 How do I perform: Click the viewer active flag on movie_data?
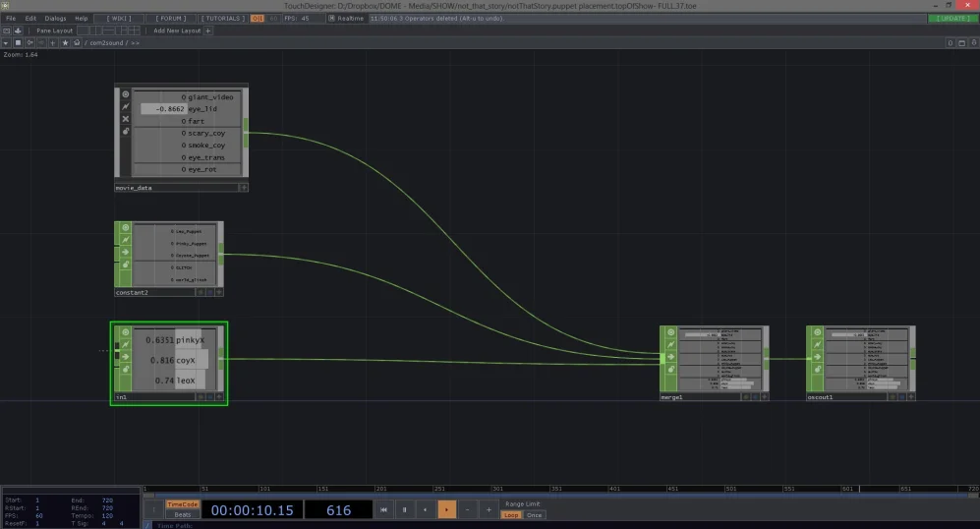[x=125, y=95]
